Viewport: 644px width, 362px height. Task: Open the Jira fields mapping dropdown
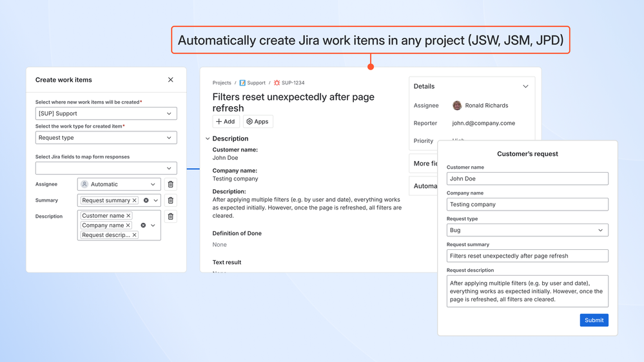(106, 168)
